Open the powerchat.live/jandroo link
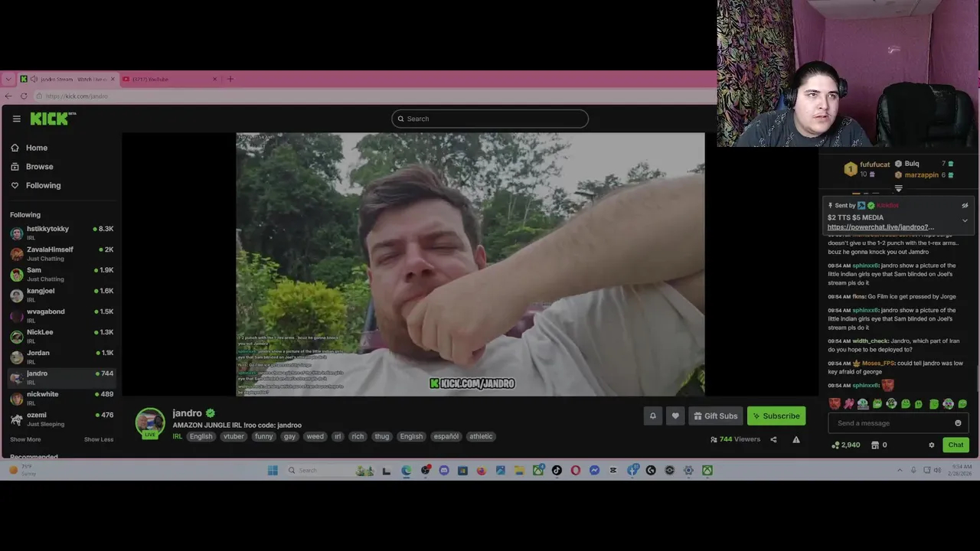 (x=880, y=227)
